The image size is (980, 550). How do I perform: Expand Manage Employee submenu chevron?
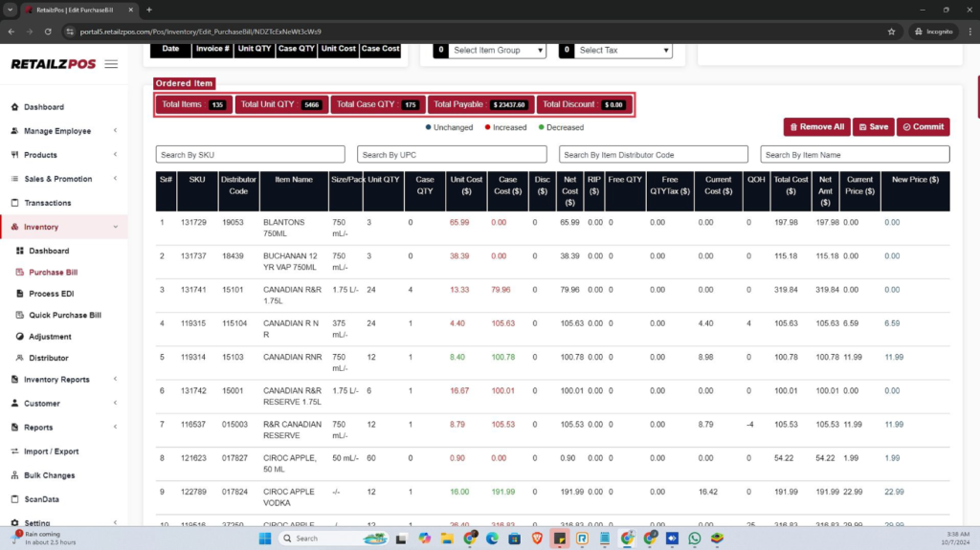tap(116, 131)
